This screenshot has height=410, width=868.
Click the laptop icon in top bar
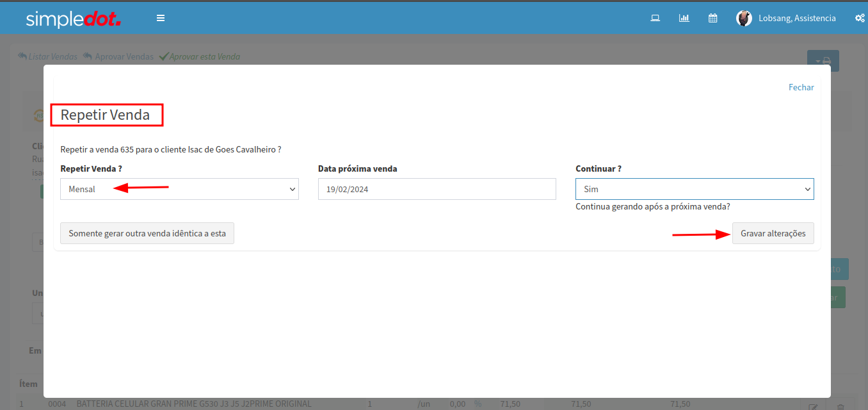coord(655,18)
